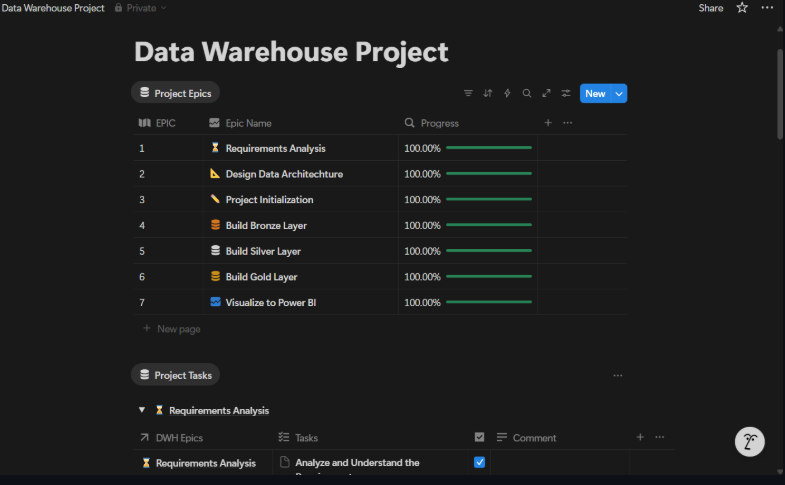Collapse the Requirements Analysis group triangle
This screenshot has width=785, height=485.
142,410
